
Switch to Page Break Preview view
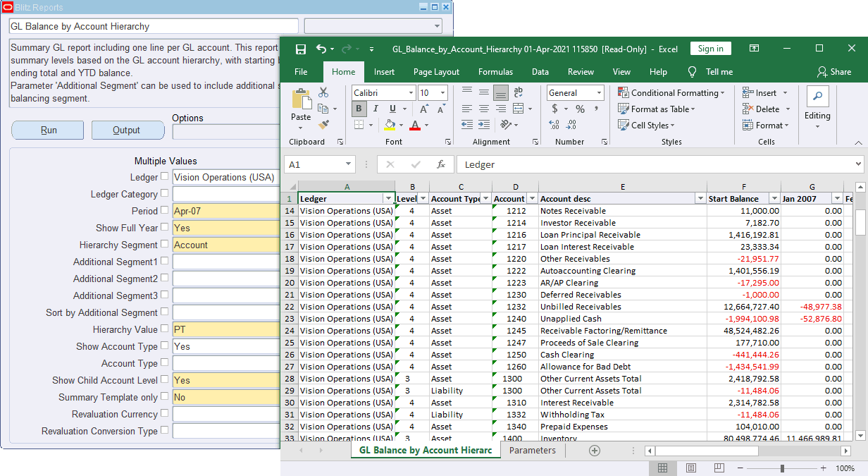click(719, 468)
